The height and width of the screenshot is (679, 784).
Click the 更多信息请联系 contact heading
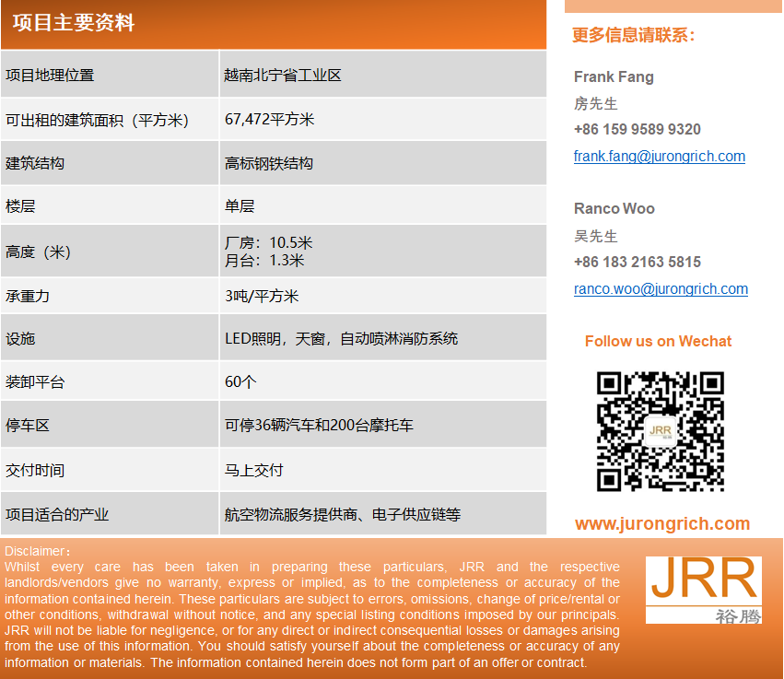tap(633, 35)
